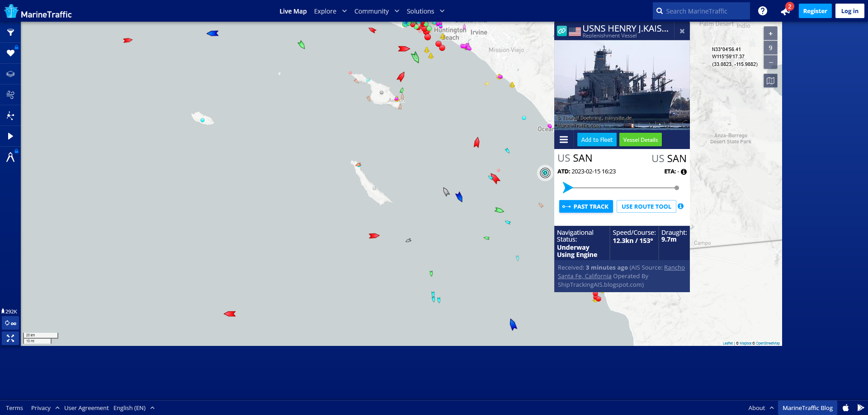
Task: Click Add to Fleet button
Action: click(x=597, y=140)
